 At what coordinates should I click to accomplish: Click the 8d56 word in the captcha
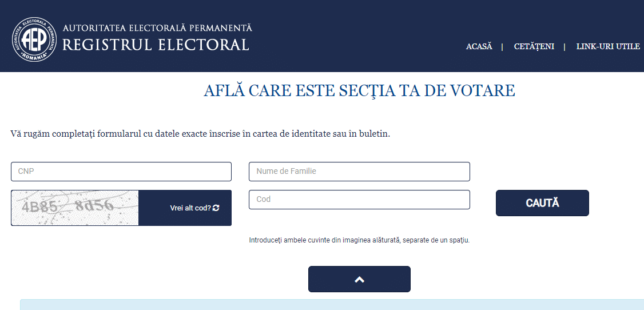click(94, 205)
